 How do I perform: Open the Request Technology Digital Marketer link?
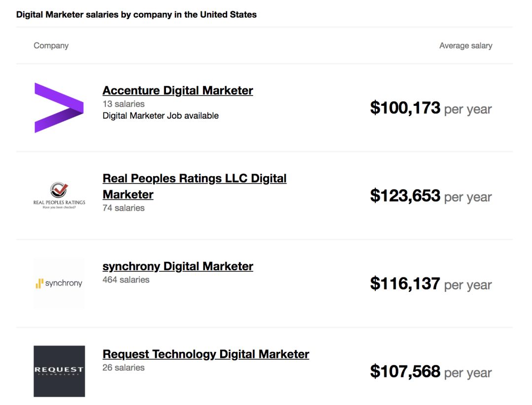coord(205,354)
